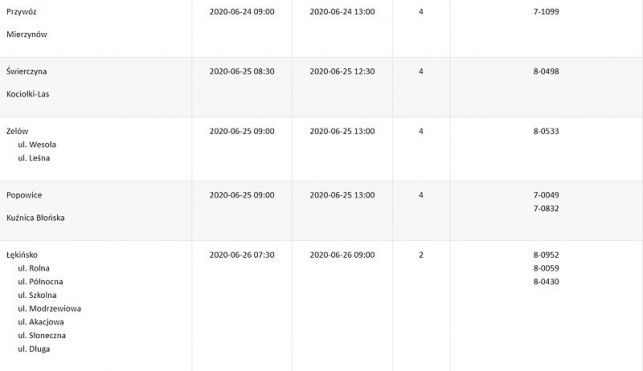
Task: Select start time 2020-06-25 08:30
Action: point(242,71)
